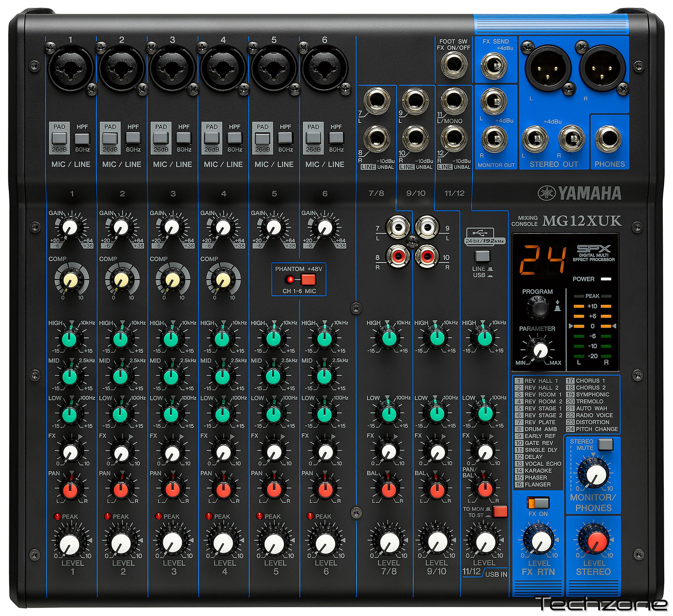
Task: Click PITCH CHANGE in the program list
Action: point(597,429)
